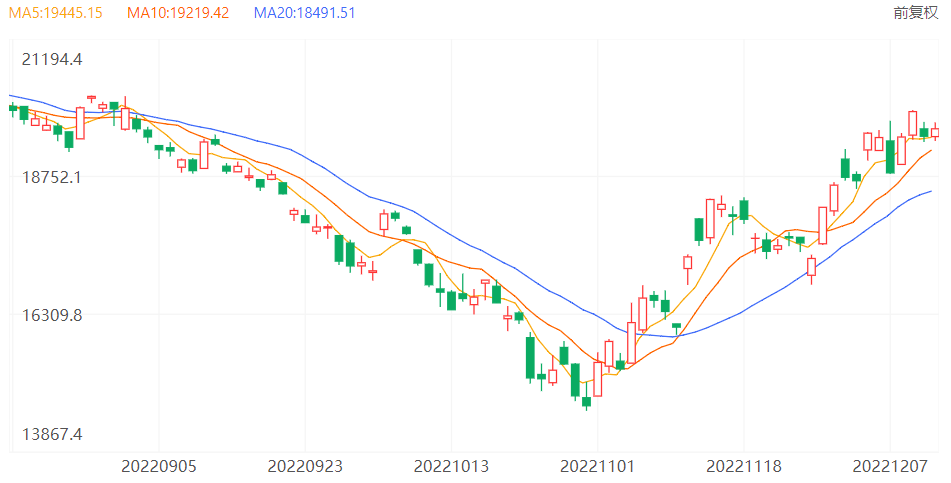Click the 20220905 date axis label
951x483 pixels.
pos(159,466)
